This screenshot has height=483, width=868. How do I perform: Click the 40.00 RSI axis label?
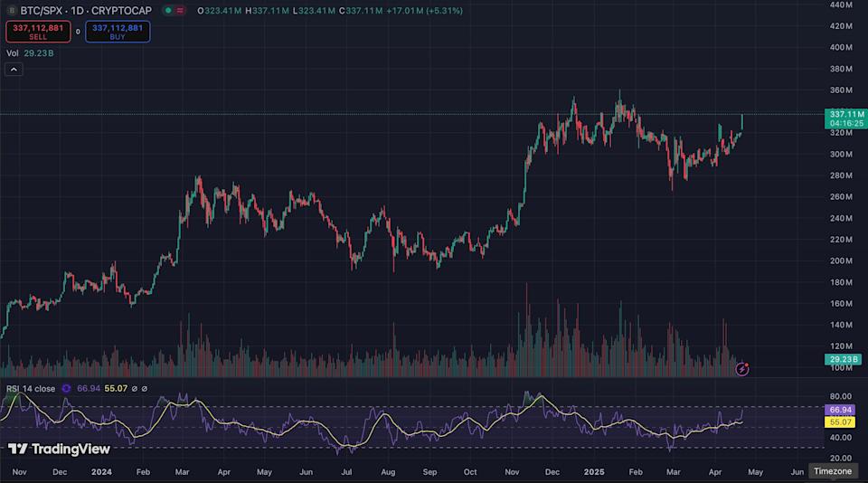click(841, 438)
